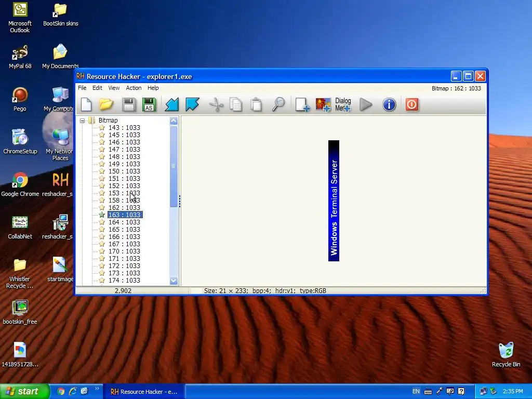
Task: Click the Copy pages icon
Action: 236,104
